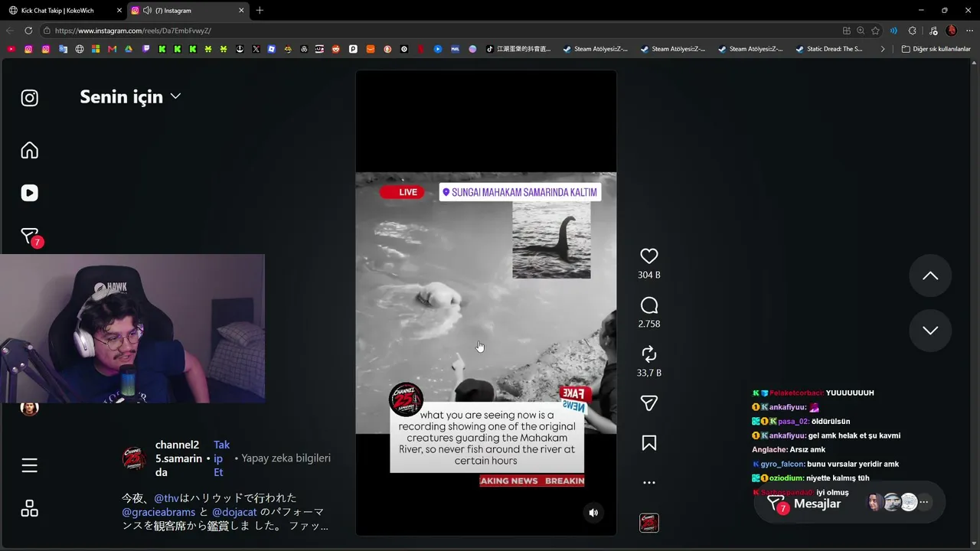Click chat username "oziodium"
Screen dimensions: 980x551
tap(786, 478)
